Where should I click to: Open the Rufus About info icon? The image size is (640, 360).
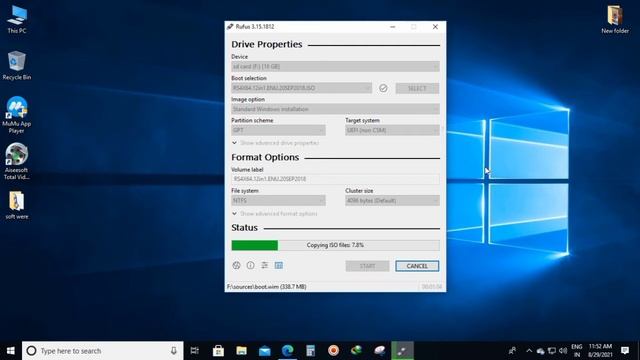[250, 265]
